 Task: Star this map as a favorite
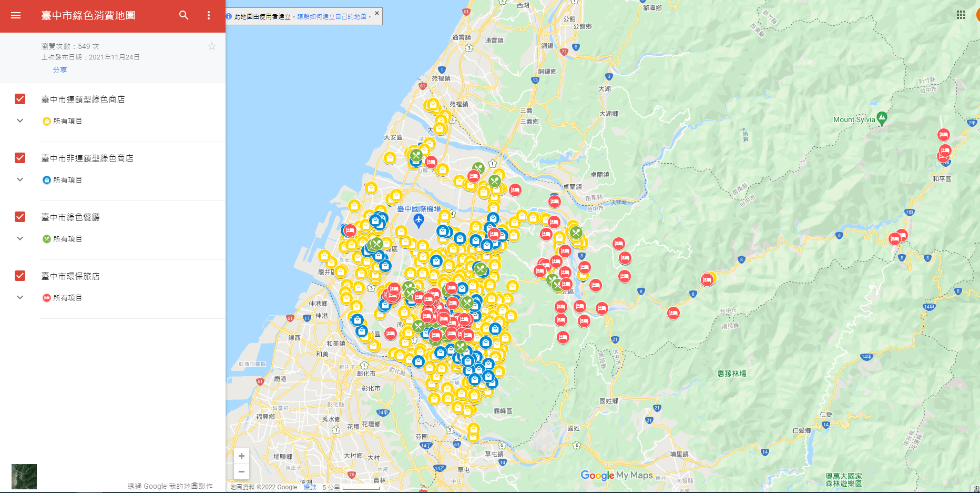[212, 46]
